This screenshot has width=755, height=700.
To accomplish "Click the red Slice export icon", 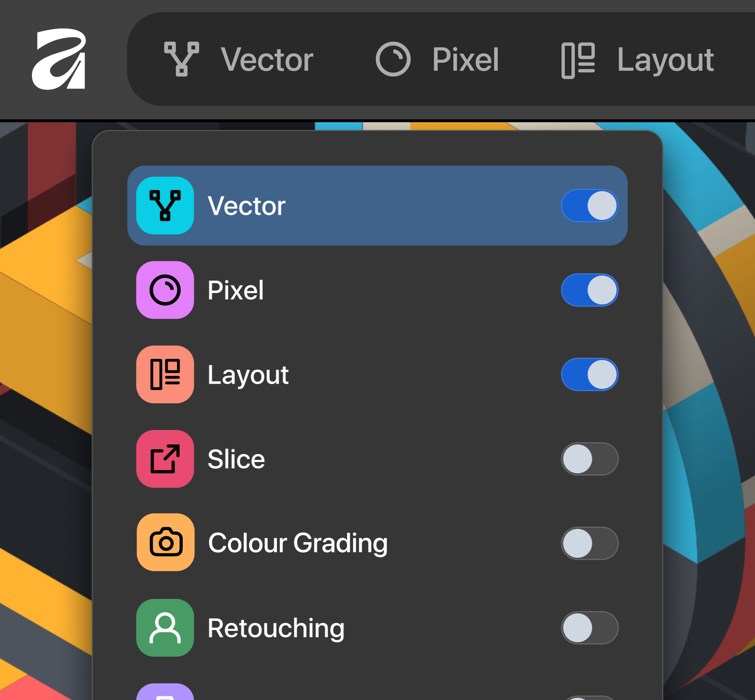I will point(165,459).
